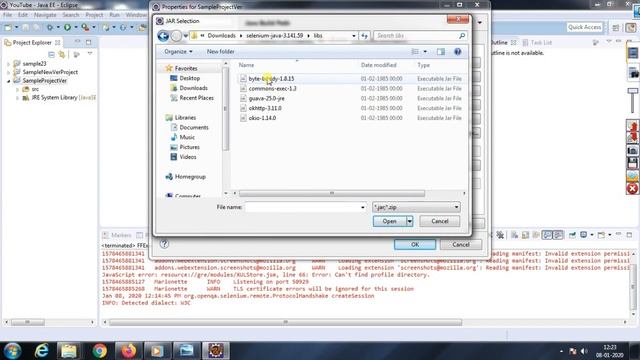The image size is (640, 360).
Task: Click Desktop in the Favorites list
Action: (x=189, y=78)
